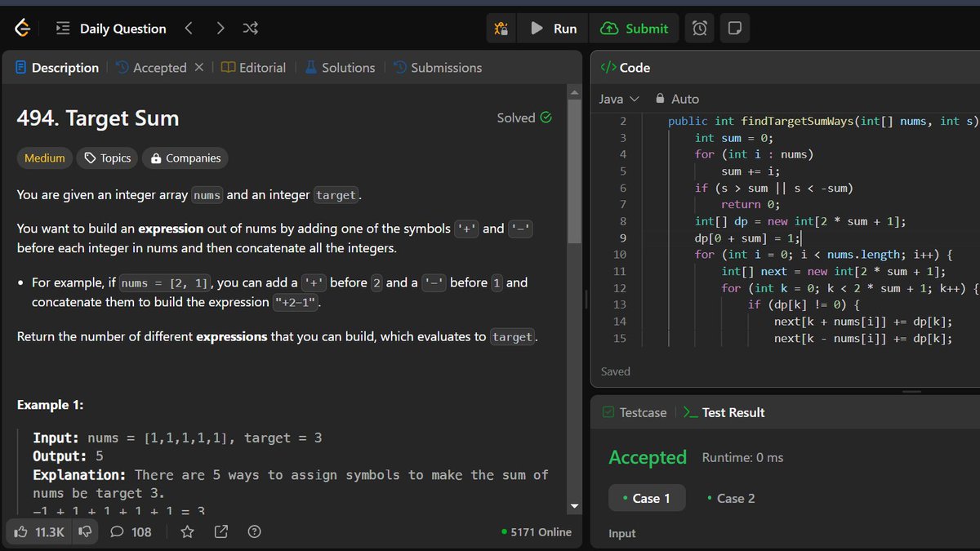Open the LeetCode logo home link
The height and width of the screenshot is (551, 980).
[x=23, y=29]
